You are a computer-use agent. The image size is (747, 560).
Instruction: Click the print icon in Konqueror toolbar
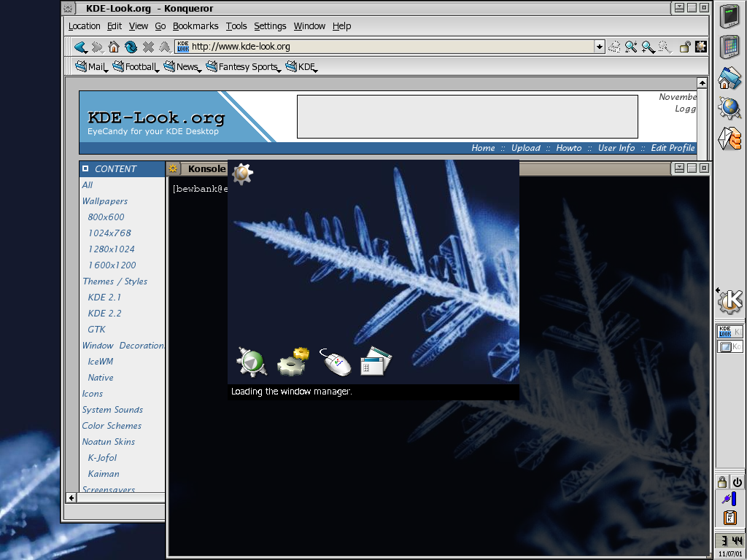click(x=614, y=47)
